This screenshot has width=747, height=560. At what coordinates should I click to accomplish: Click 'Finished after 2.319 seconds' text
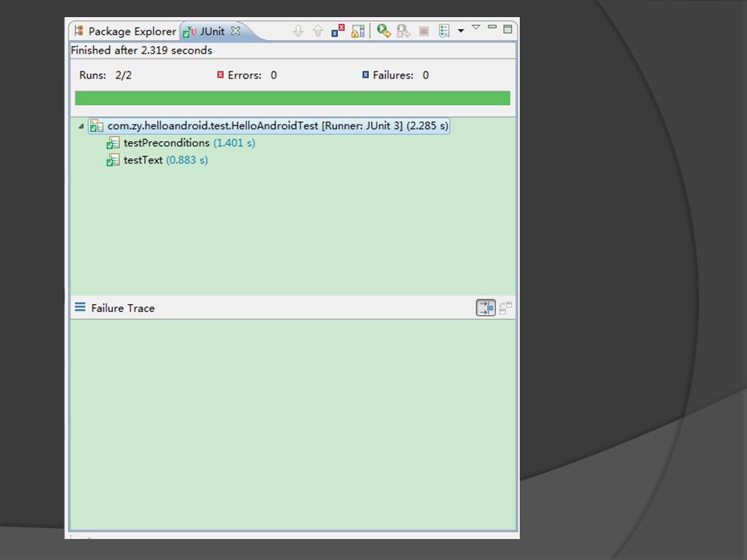point(142,51)
